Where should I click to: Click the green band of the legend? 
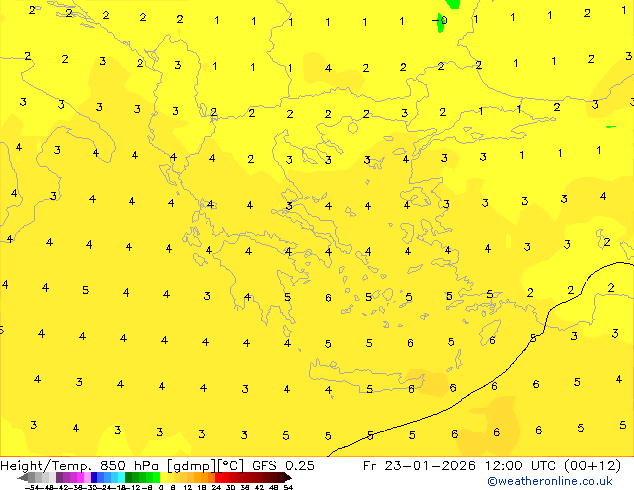tap(142, 477)
